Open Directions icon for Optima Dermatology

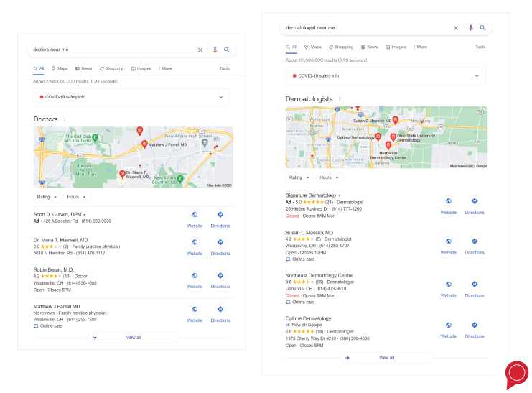(x=475, y=325)
